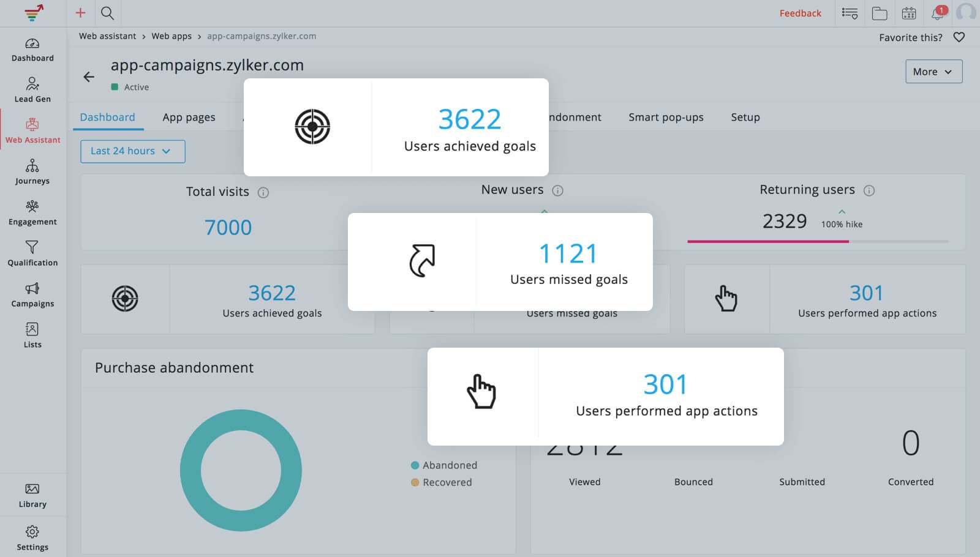Click the Total visits info icon
The image size is (980, 557).
tap(263, 193)
